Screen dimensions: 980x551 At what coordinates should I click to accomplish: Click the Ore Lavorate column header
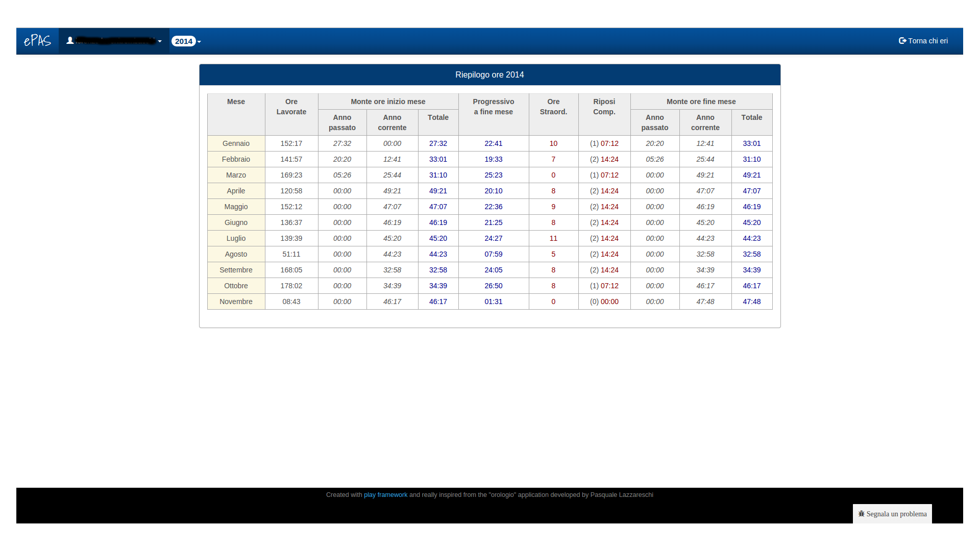tap(291, 107)
